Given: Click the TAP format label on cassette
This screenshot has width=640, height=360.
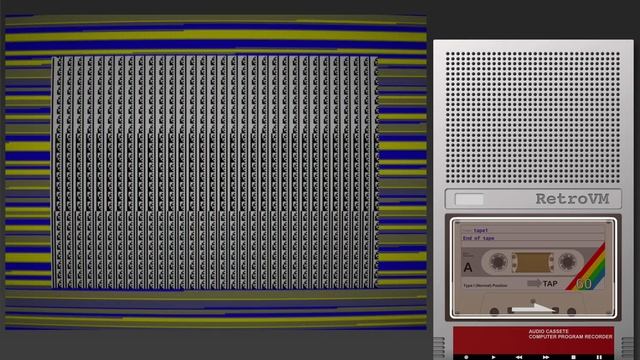Looking at the screenshot, I should [550, 283].
